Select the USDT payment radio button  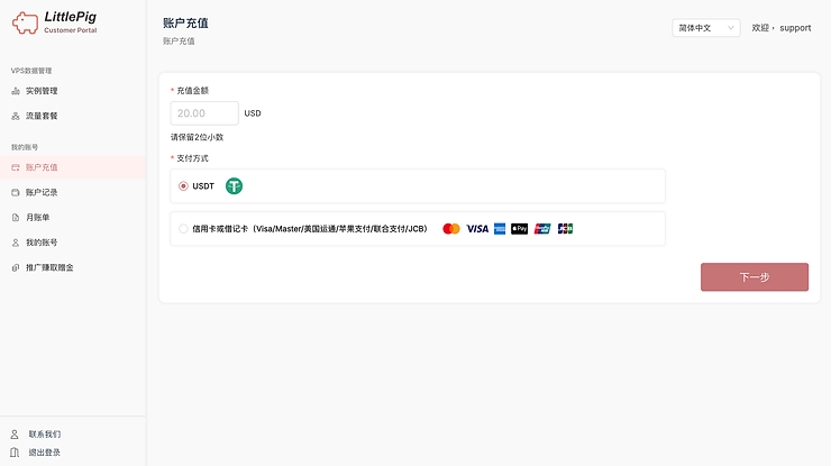pos(183,186)
